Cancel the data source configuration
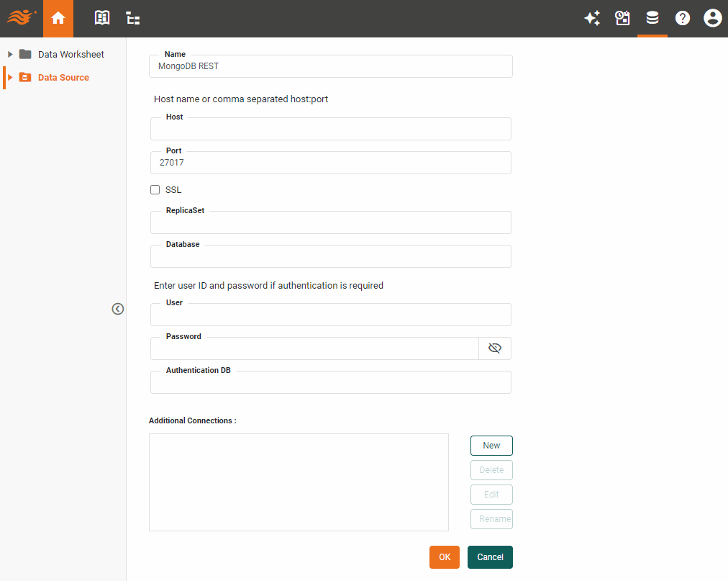The width and height of the screenshot is (728, 581). click(490, 557)
